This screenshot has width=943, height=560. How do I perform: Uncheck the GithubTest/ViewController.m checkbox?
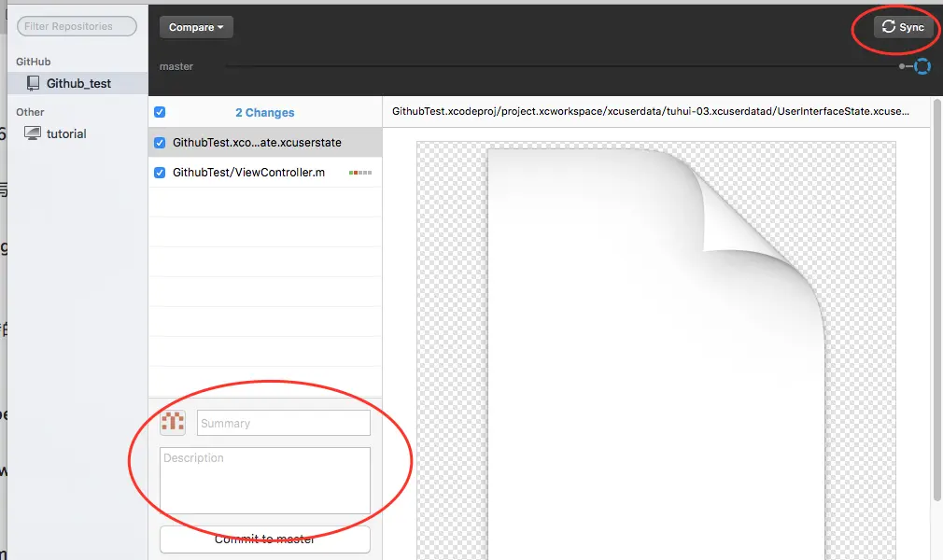point(160,173)
